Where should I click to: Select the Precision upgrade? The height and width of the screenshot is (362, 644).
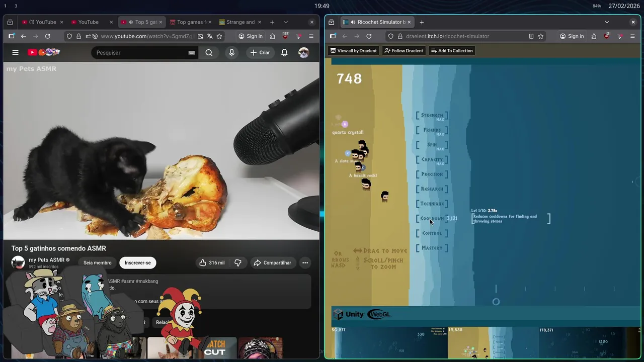point(432,174)
